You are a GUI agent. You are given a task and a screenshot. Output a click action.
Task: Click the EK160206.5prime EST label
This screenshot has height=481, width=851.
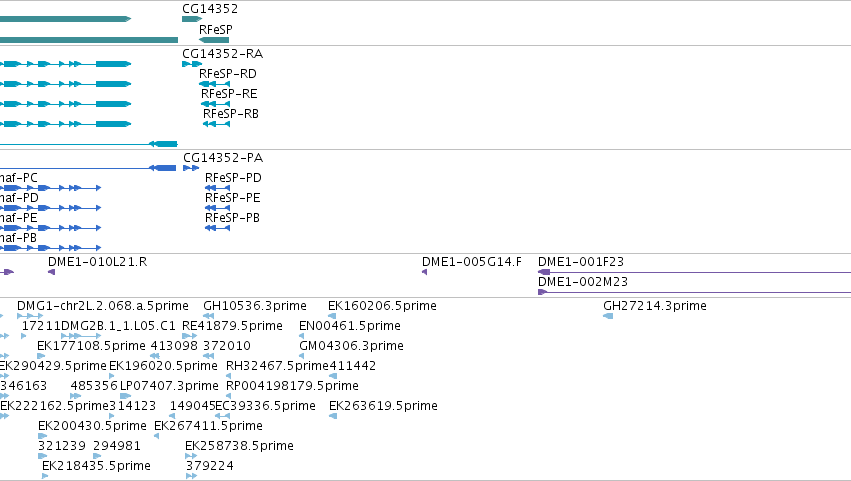tap(382, 306)
